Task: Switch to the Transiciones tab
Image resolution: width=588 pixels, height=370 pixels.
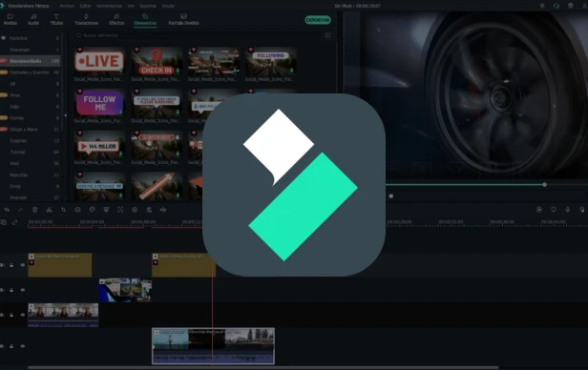Action: [x=86, y=19]
